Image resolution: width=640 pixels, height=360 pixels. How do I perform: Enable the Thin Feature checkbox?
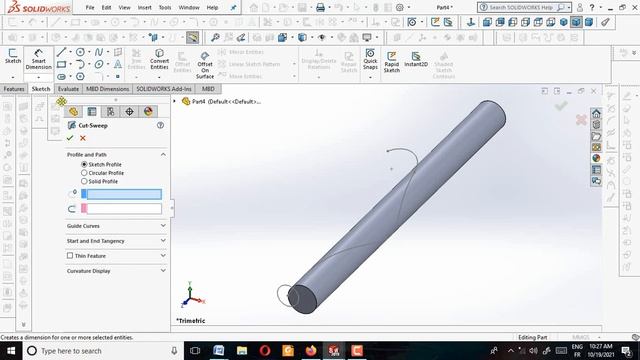(70, 256)
